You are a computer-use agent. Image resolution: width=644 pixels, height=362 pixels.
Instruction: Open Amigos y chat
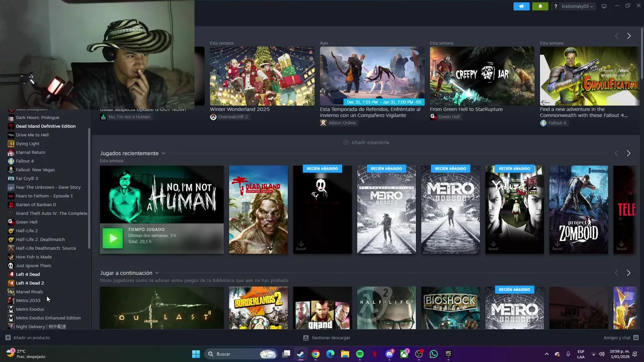pyautogui.click(x=621, y=338)
